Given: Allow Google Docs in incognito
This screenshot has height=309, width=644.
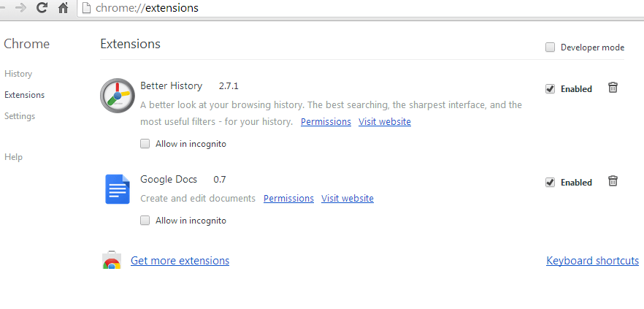Looking at the screenshot, I should (x=145, y=221).
